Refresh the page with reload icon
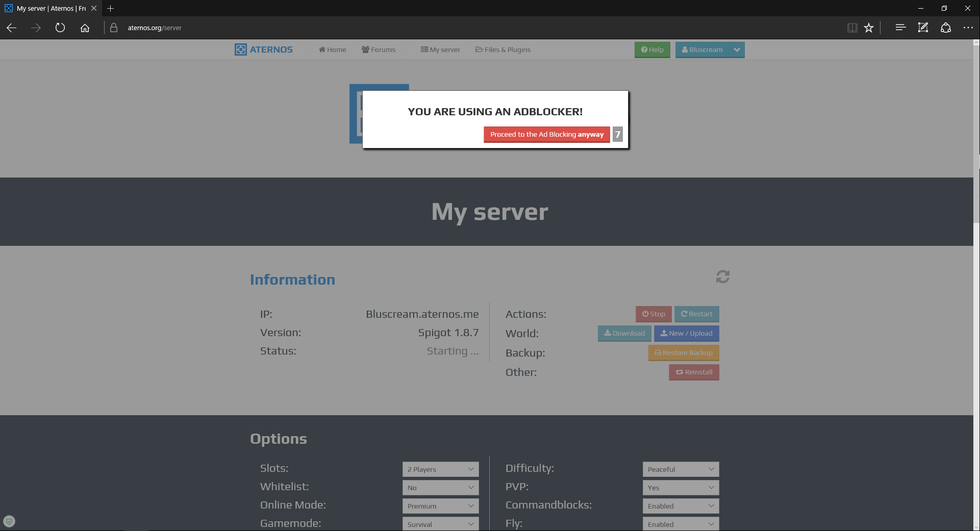980x531 pixels. click(60, 28)
